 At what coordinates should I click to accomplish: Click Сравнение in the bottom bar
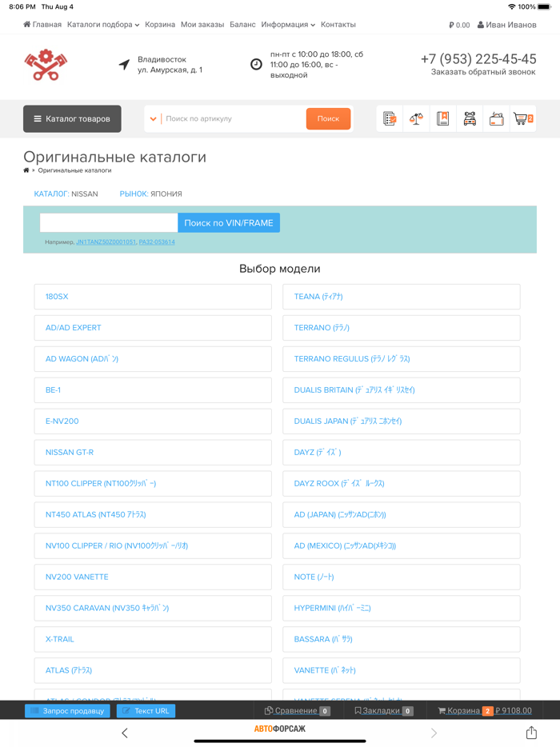pos(298,711)
